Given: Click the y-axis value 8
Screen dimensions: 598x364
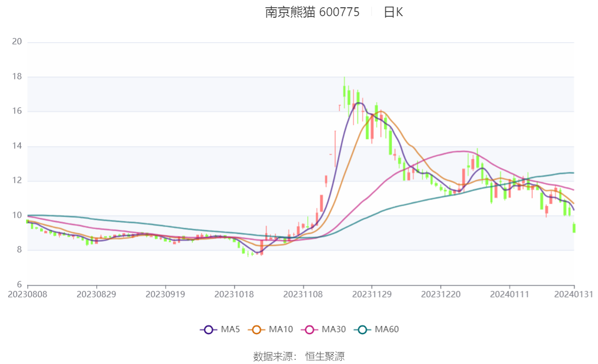Looking at the screenshot, I should pos(19,250).
